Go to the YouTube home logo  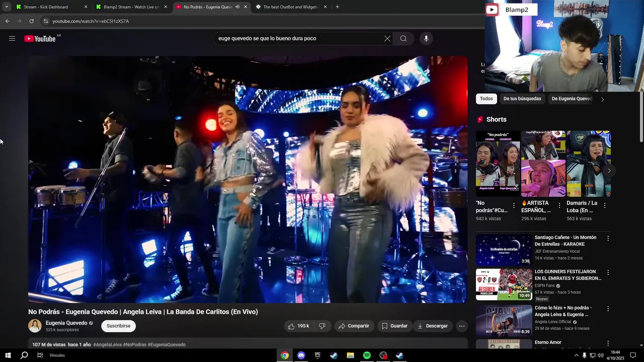point(40,39)
